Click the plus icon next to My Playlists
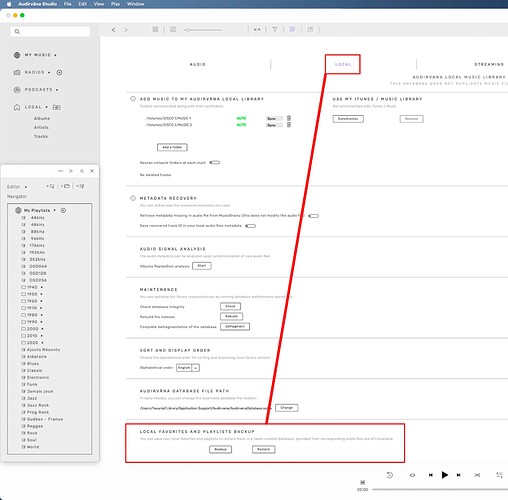Viewport: 508px width, 500px height. (63, 210)
